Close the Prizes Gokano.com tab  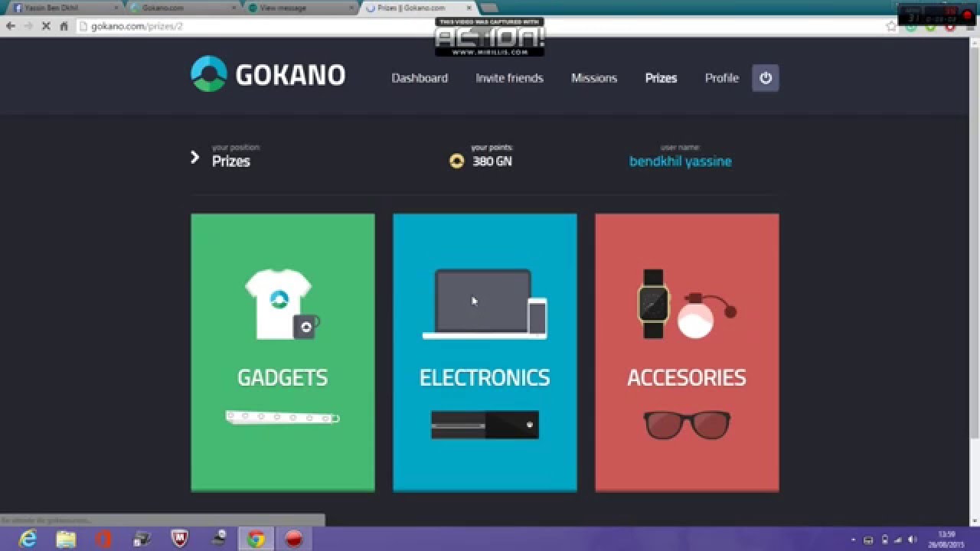tap(469, 8)
